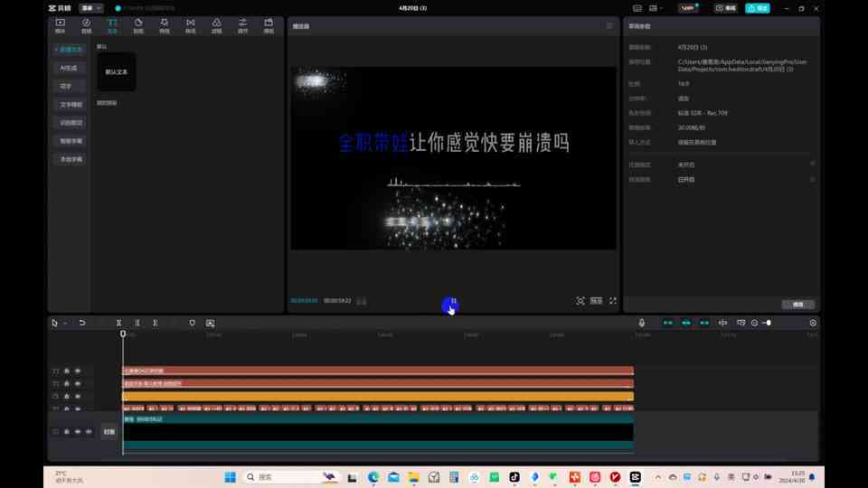Select the orange sticker clip on timeline
Screen dimensions: 868x488
point(378,396)
